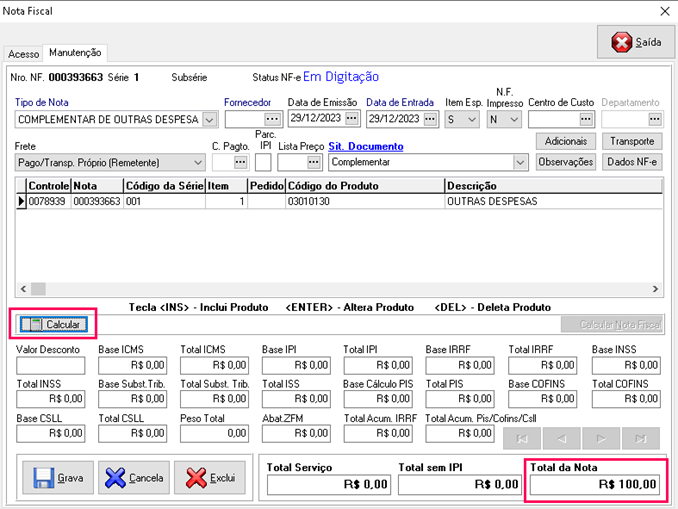This screenshot has height=509, width=678.
Task: Switch to the Acesso tab
Action: pos(23,53)
